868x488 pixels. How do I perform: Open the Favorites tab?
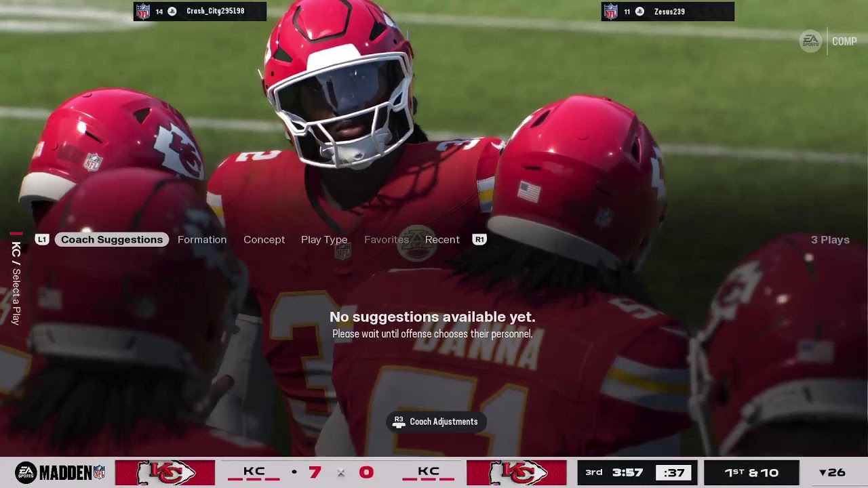387,239
